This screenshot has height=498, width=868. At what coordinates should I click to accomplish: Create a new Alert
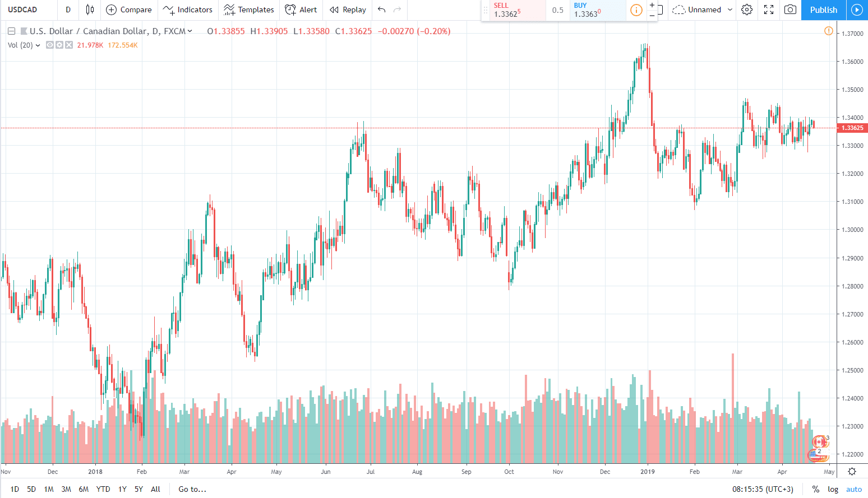tap(301, 10)
